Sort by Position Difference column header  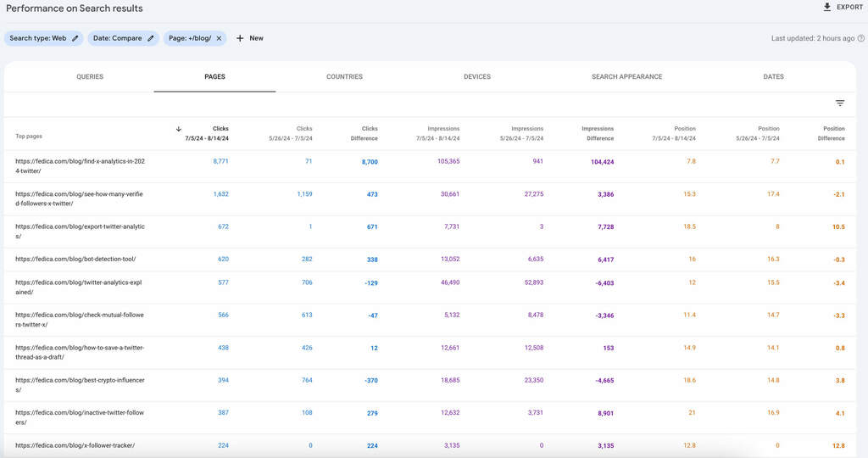coord(832,133)
